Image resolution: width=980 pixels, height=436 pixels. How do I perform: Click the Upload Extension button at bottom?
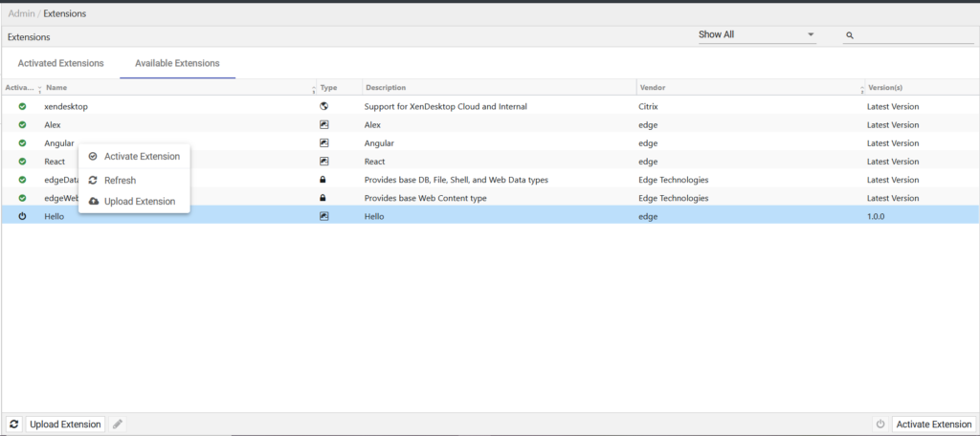coord(65,425)
